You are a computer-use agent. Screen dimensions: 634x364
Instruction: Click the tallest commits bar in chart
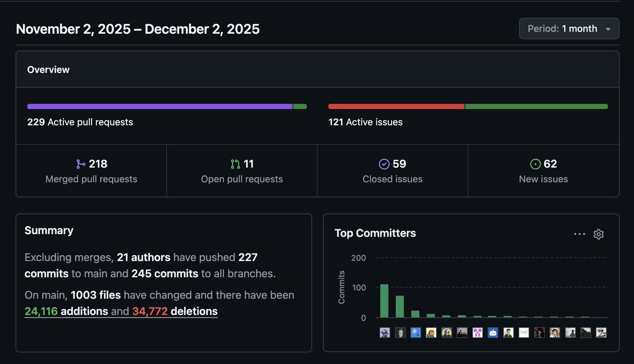pos(385,301)
